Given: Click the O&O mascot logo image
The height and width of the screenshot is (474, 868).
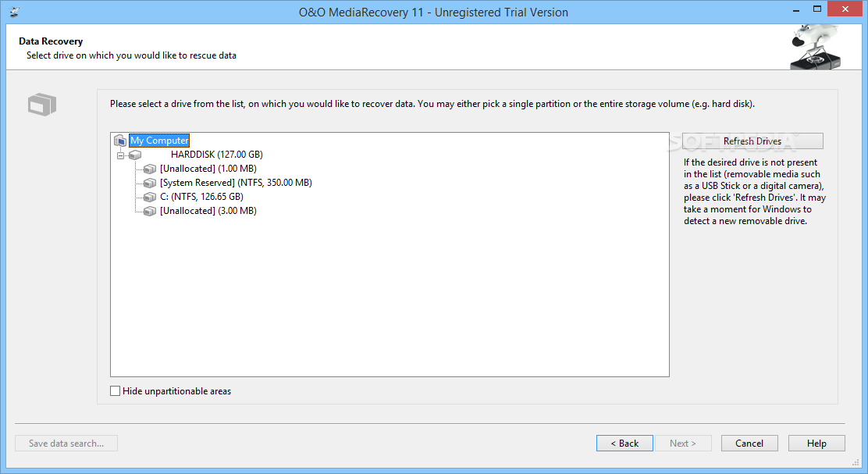Looking at the screenshot, I should [x=816, y=47].
